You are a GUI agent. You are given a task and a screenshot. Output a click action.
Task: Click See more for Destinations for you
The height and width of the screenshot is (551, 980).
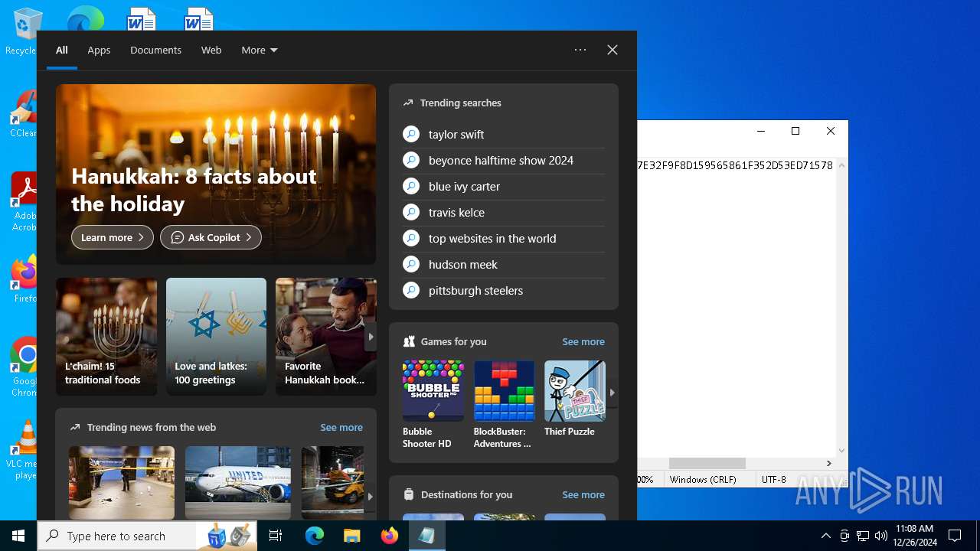pyautogui.click(x=583, y=494)
